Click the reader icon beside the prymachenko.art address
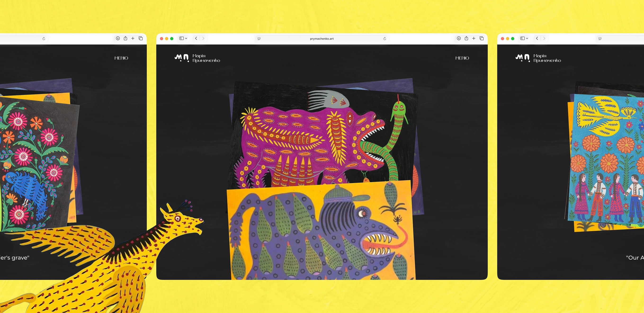644x313 pixels. click(x=259, y=39)
